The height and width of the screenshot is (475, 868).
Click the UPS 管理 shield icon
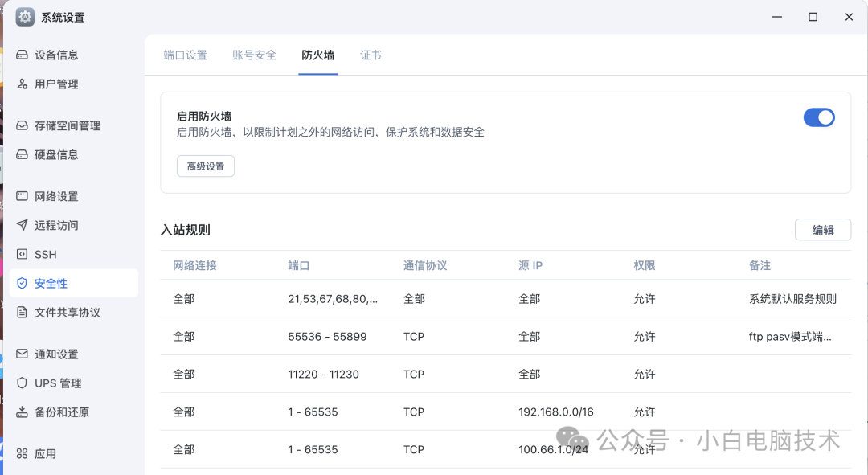pos(23,383)
